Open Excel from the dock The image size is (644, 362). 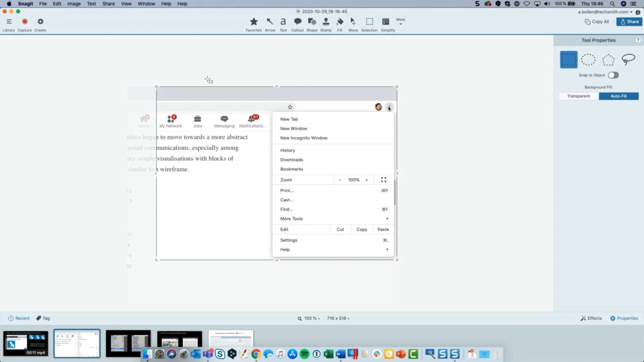coord(328,354)
